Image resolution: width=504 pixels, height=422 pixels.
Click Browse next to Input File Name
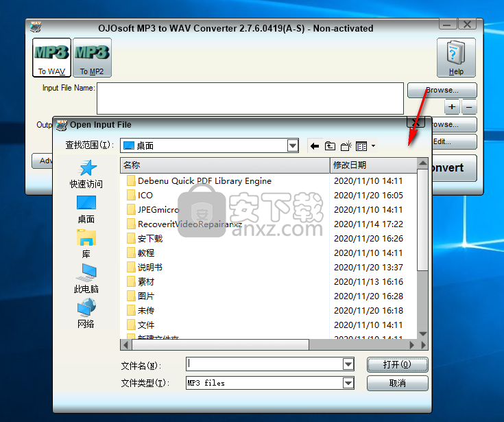coord(442,90)
